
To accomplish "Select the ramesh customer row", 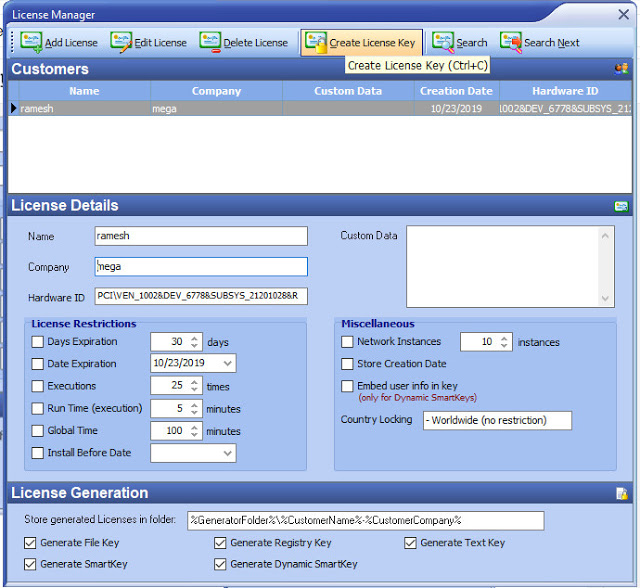I will point(320,109).
